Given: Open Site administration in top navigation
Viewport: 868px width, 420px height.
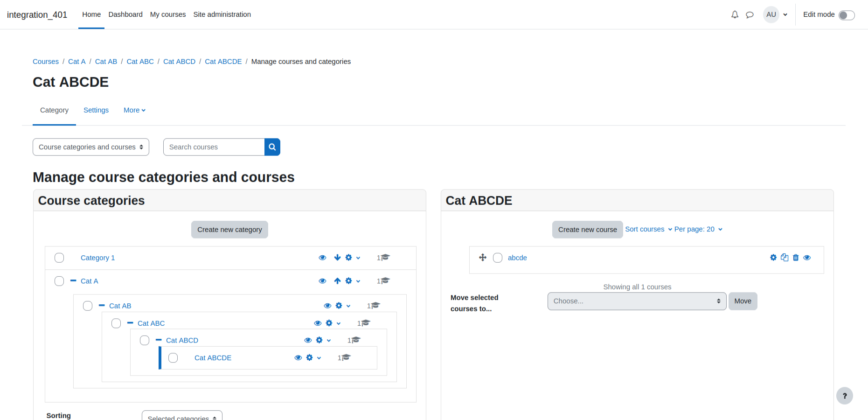Looking at the screenshot, I should tap(222, 14).
